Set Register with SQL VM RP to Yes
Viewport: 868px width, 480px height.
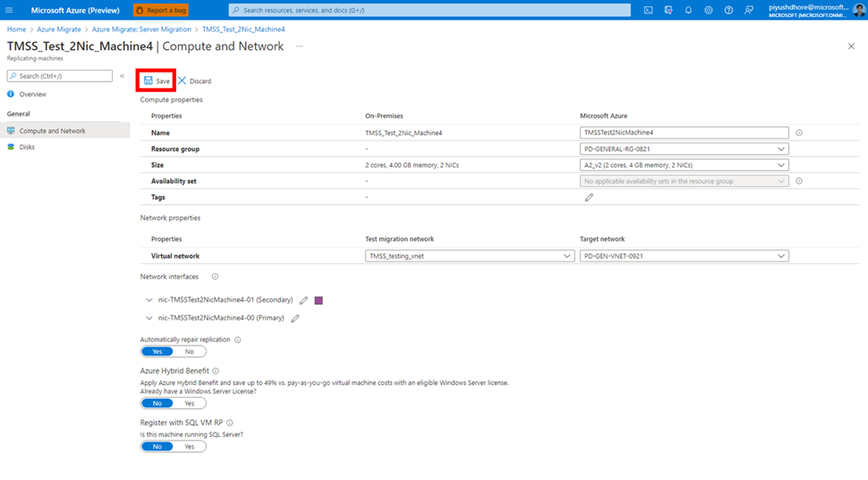(190, 446)
